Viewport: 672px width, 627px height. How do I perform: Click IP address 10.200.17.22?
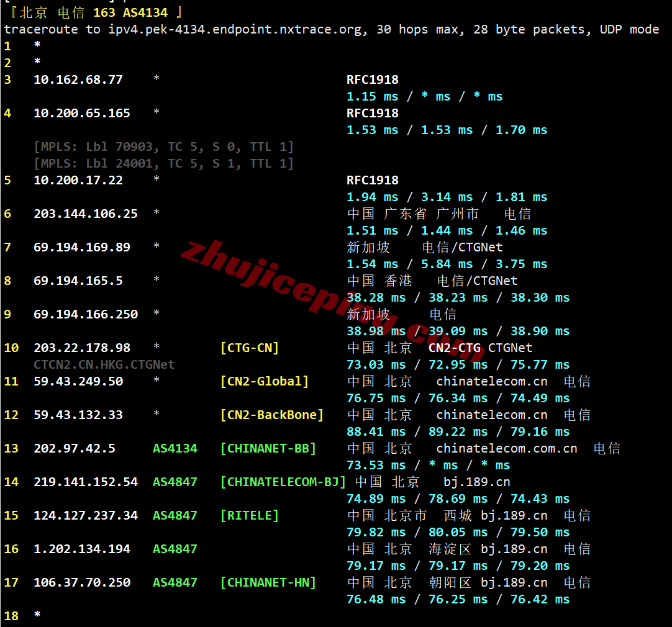[x=78, y=180]
